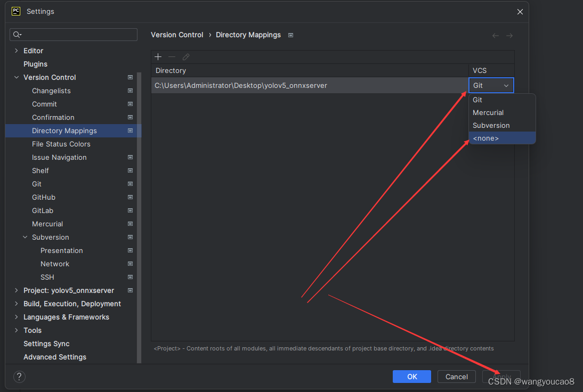The width and height of the screenshot is (583, 392).
Task: Click the Help question mark icon
Action: pos(19,377)
